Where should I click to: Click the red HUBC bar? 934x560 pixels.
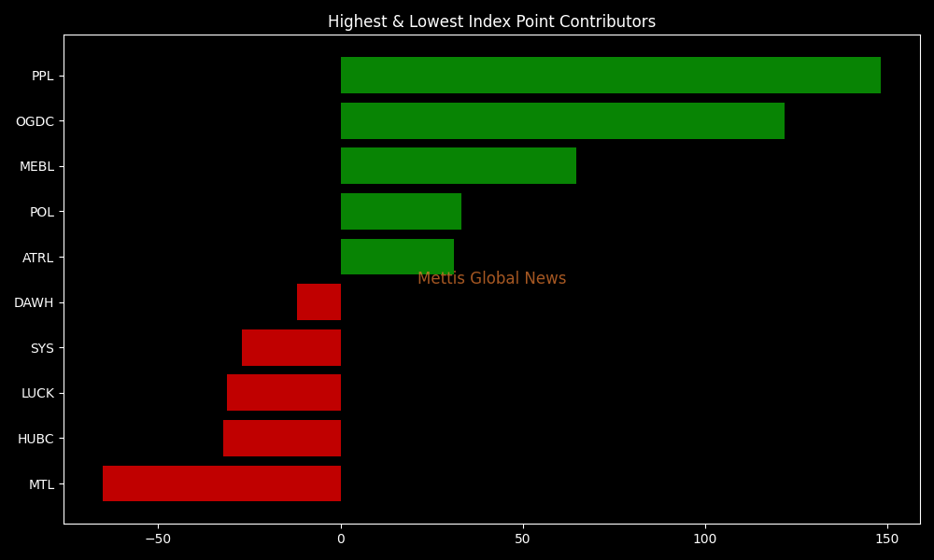coord(282,438)
